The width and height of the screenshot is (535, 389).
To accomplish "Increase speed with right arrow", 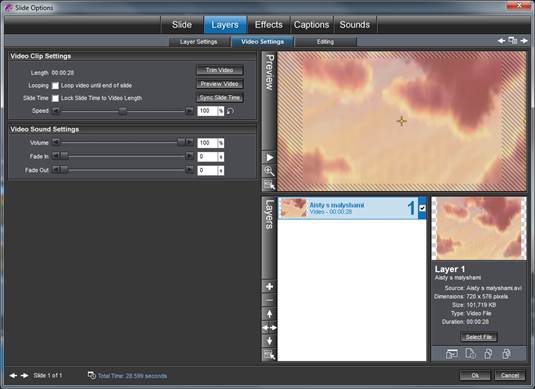I will (189, 111).
